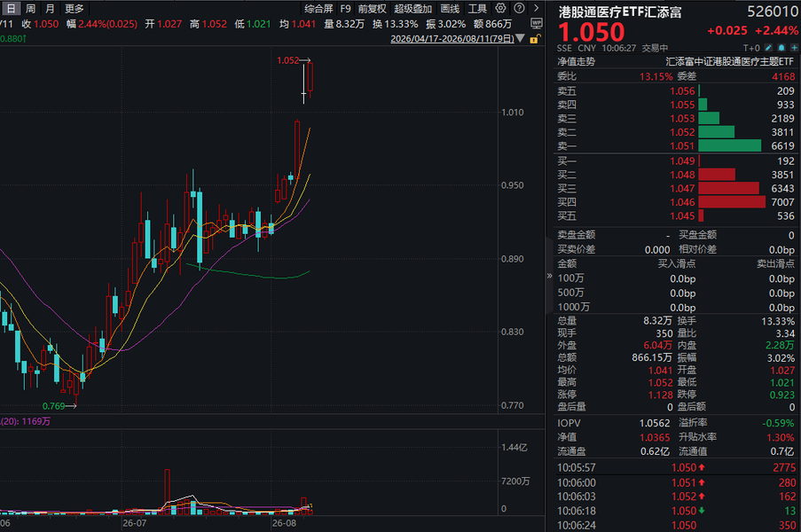801x532 pixels.
Task: Click the 换手 13.33% value in stats
Action: 778,321
